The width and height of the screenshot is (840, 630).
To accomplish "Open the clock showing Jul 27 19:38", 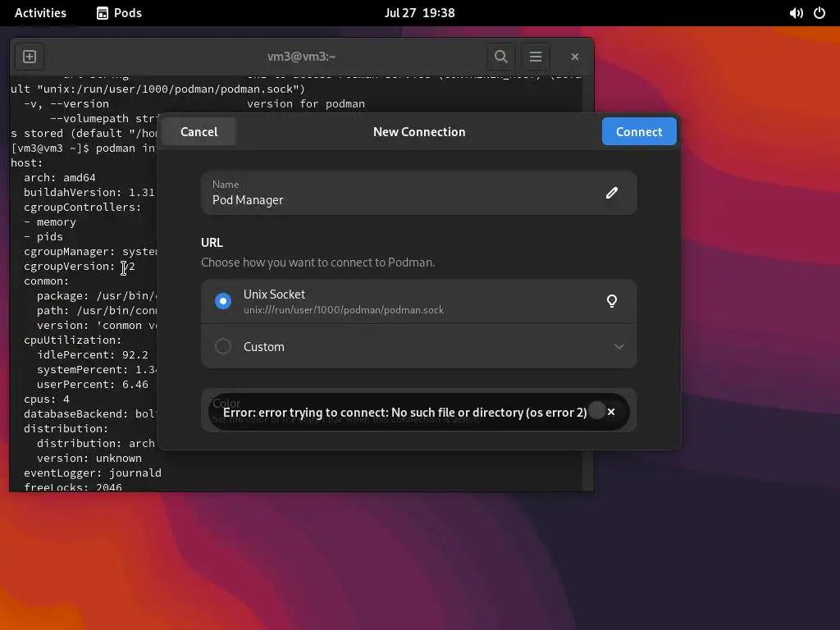I will [x=419, y=13].
